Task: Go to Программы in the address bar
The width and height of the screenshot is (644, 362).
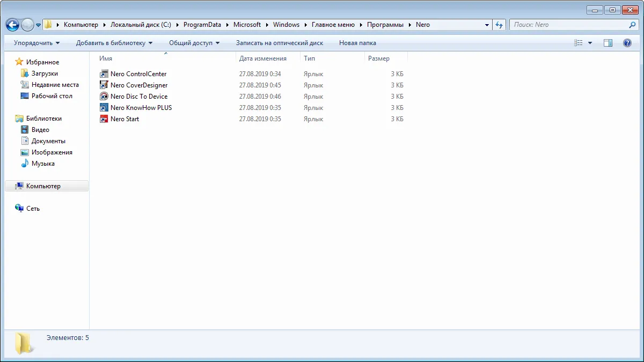Action: tap(385, 25)
